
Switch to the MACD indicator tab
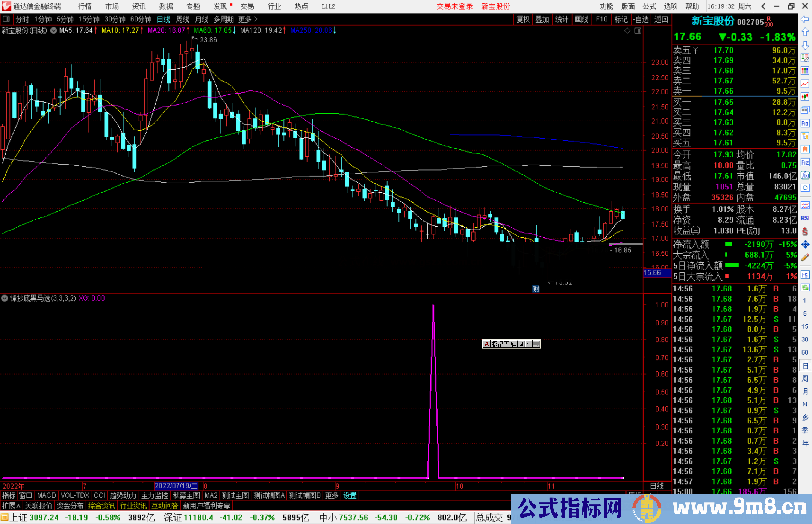pyautogui.click(x=47, y=495)
